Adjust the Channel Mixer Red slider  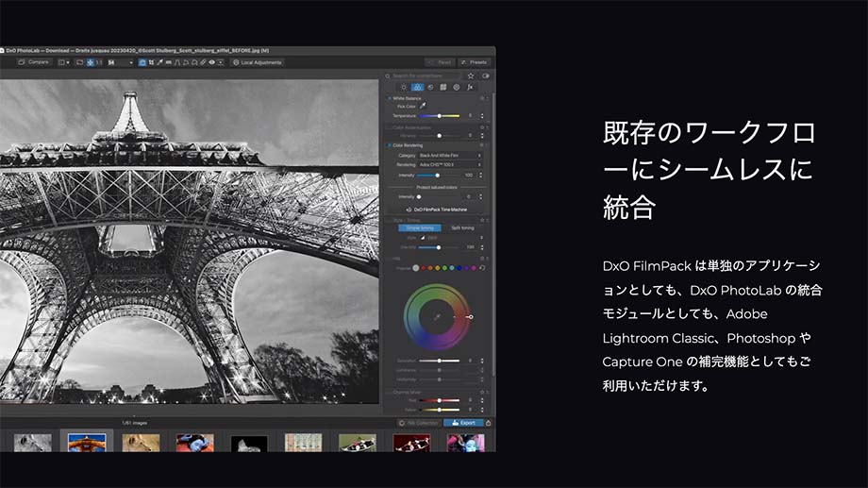coord(440,400)
